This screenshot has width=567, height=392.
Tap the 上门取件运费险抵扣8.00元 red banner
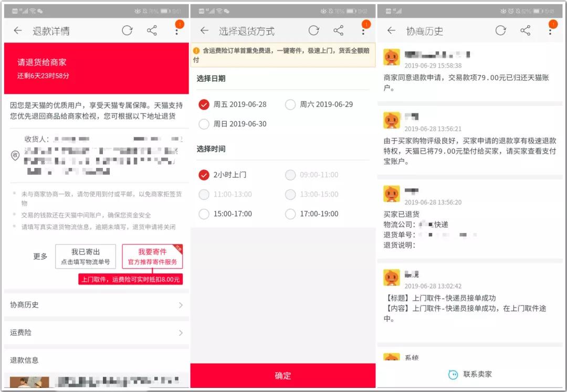coord(130,279)
